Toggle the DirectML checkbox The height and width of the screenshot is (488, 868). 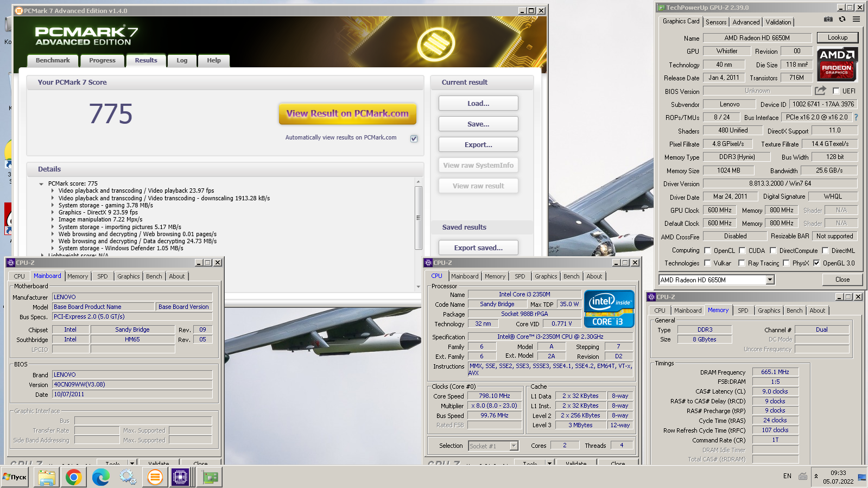pos(825,250)
